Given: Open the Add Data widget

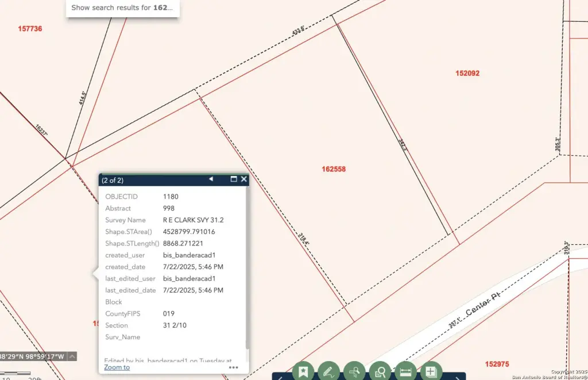Looking at the screenshot, I should click(431, 371).
